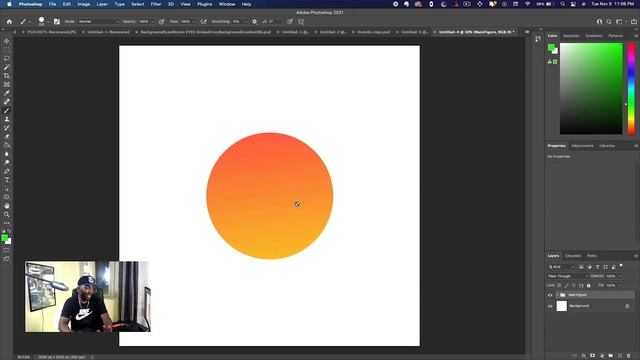Click the Wi-Fi icon in menu bar

point(527,4)
